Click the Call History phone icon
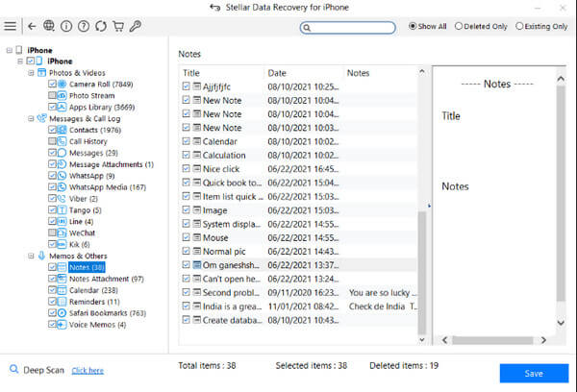Image resolution: width=577 pixels, height=392 pixels. pos(62,141)
